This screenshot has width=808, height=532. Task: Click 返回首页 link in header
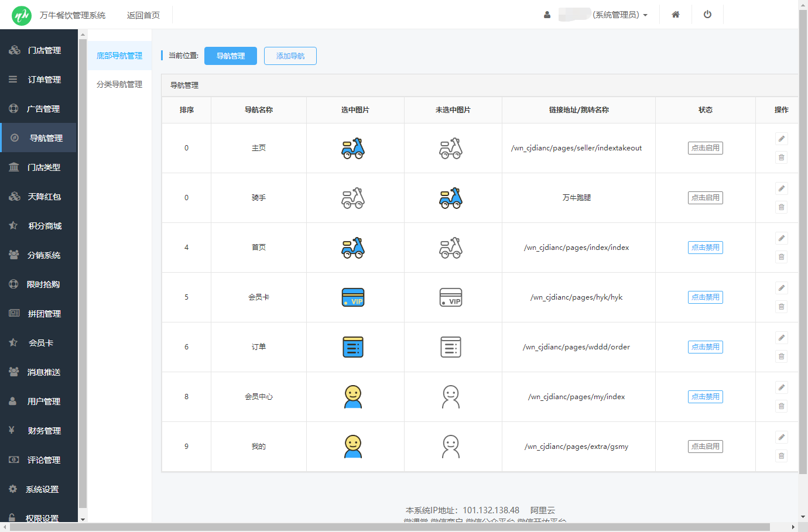tap(143, 15)
